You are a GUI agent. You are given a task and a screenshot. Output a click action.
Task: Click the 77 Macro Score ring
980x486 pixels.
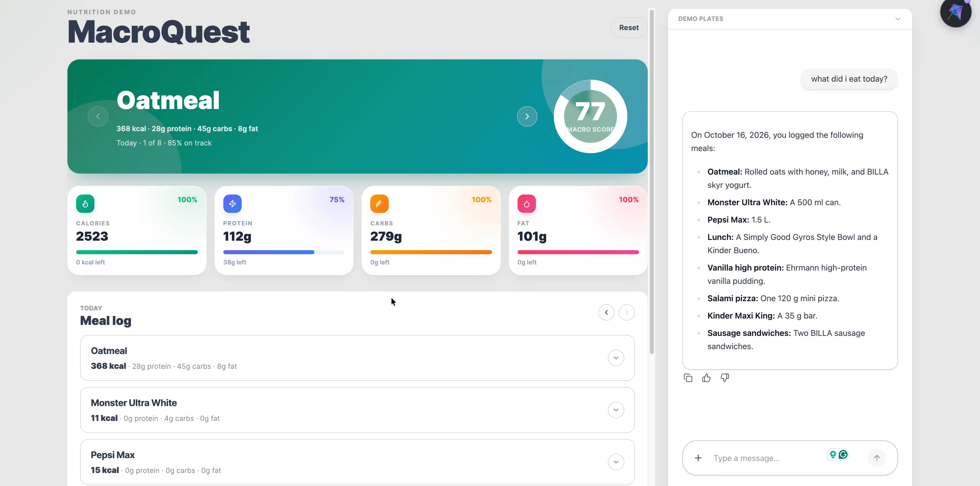[x=590, y=116]
